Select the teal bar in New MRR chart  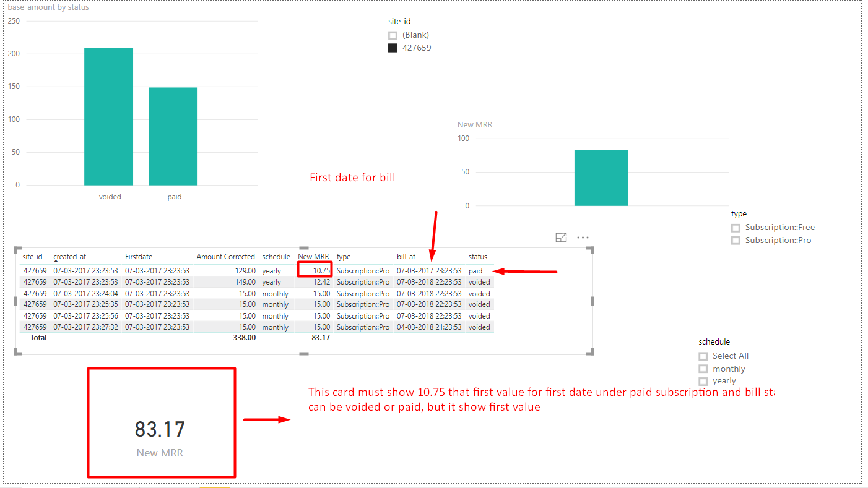coord(601,178)
